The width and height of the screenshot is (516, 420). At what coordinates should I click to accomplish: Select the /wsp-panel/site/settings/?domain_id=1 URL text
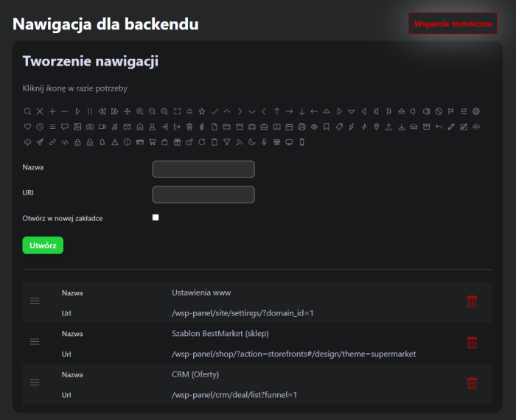tap(243, 313)
